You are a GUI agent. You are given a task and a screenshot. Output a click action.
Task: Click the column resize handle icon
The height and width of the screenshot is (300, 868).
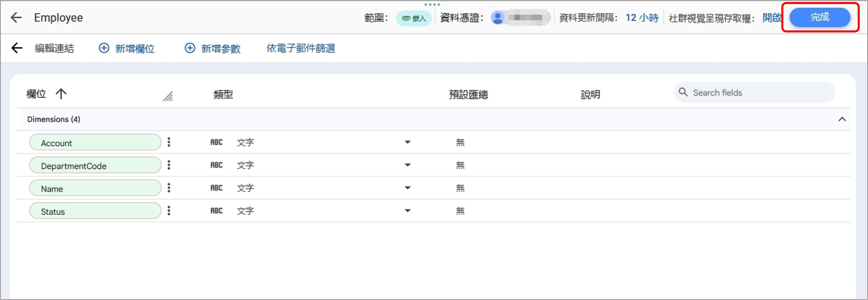(168, 97)
